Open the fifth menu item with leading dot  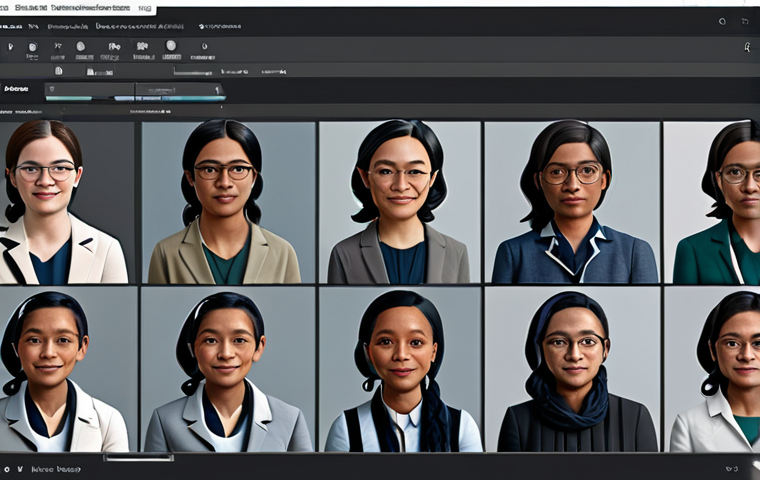[x=220, y=26]
